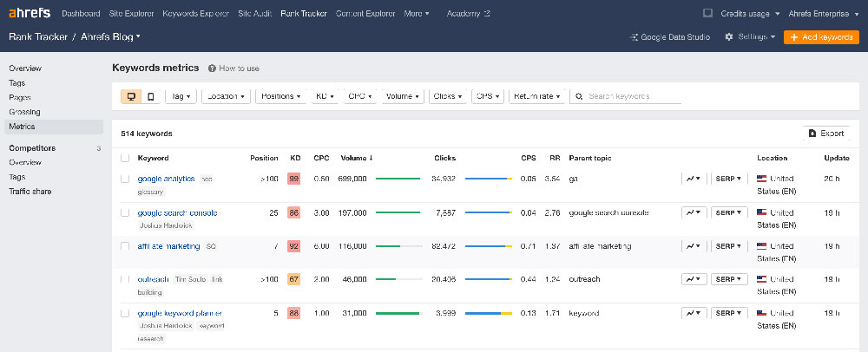This screenshot has height=352, width=868.
Task: Click the Export button
Action: (x=826, y=134)
